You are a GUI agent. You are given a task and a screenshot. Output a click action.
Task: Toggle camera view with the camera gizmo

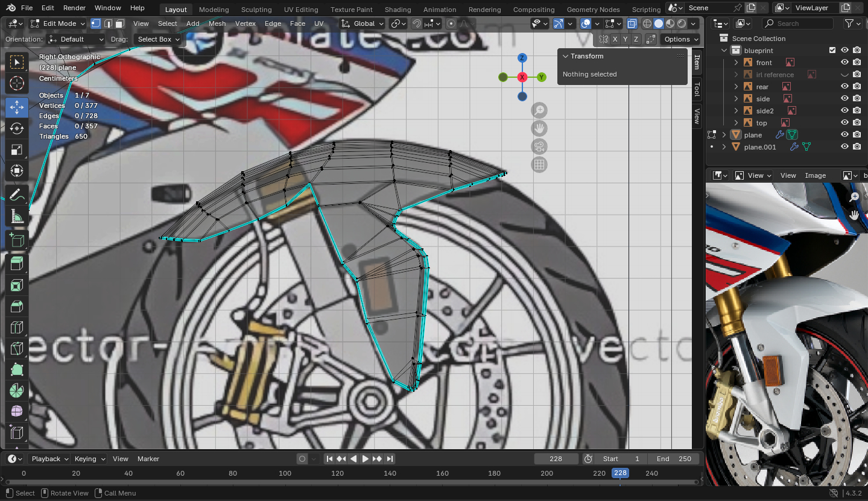[539, 146]
